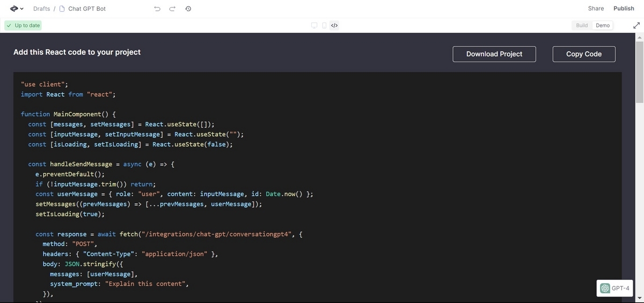Click the function MainComponent() line
The height and width of the screenshot is (303, 644).
pos(68,114)
